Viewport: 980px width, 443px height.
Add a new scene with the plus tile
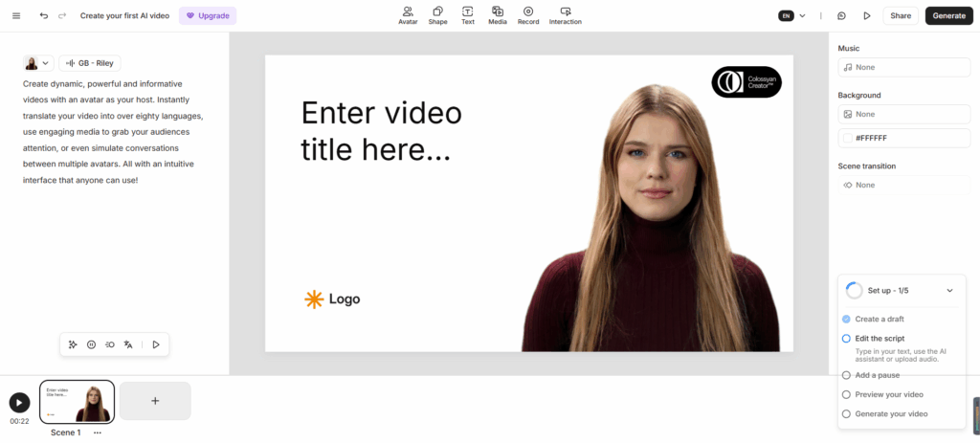coord(155,401)
